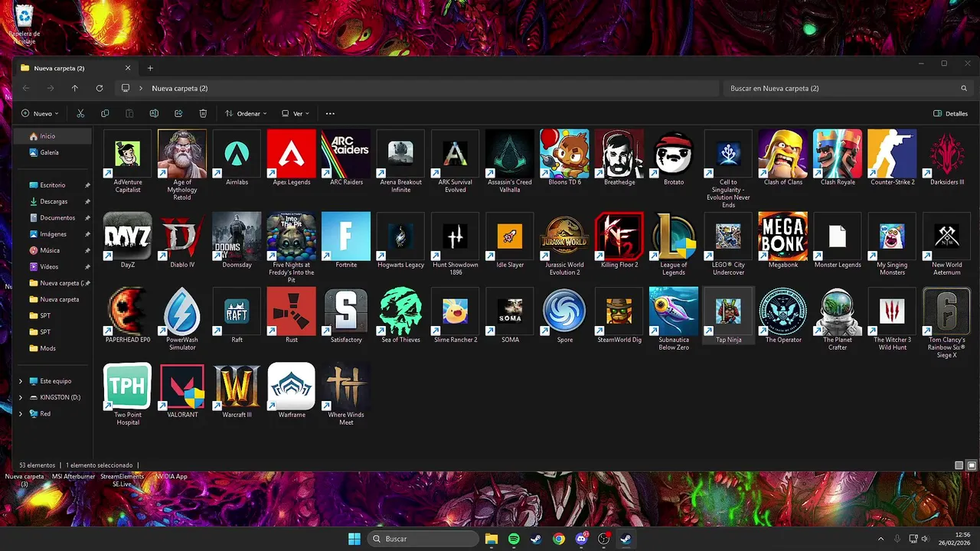Open the Windows Start button
980x551 pixels.
(354, 539)
